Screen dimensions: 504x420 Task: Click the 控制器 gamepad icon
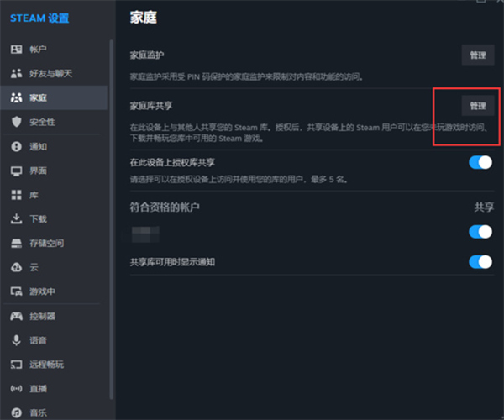pyautogui.click(x=17, y=316)
